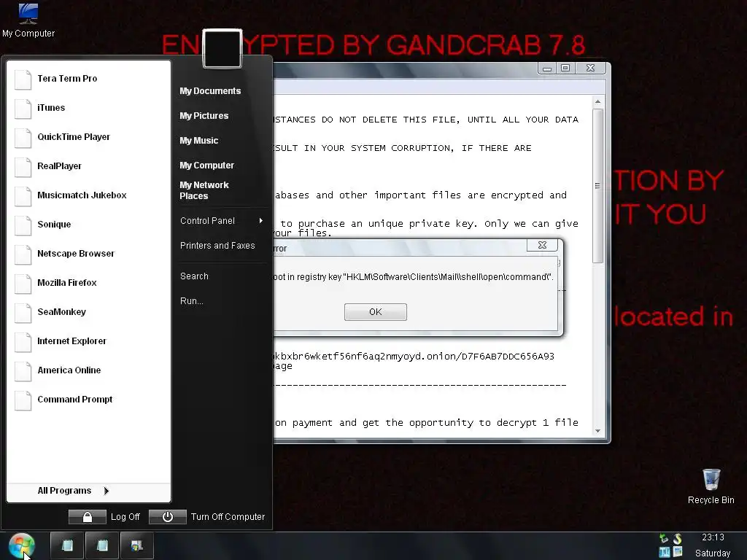Click the Turn Off Computer label
747x560 pixels.
[x=228, y=517]
